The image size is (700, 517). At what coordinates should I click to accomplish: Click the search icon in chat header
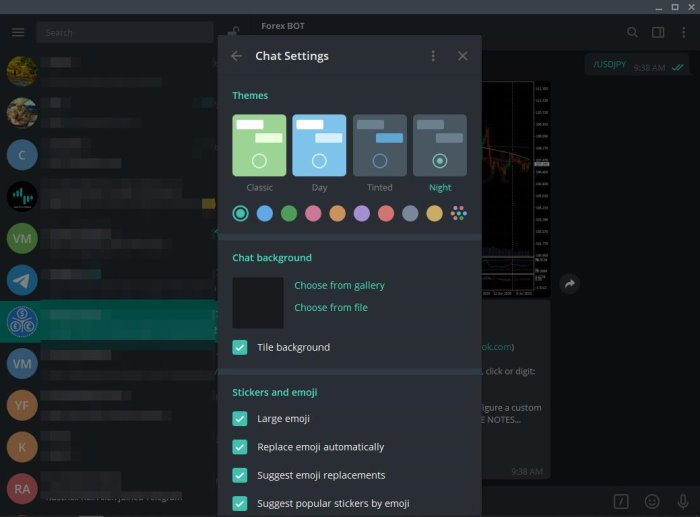point(632,32)
